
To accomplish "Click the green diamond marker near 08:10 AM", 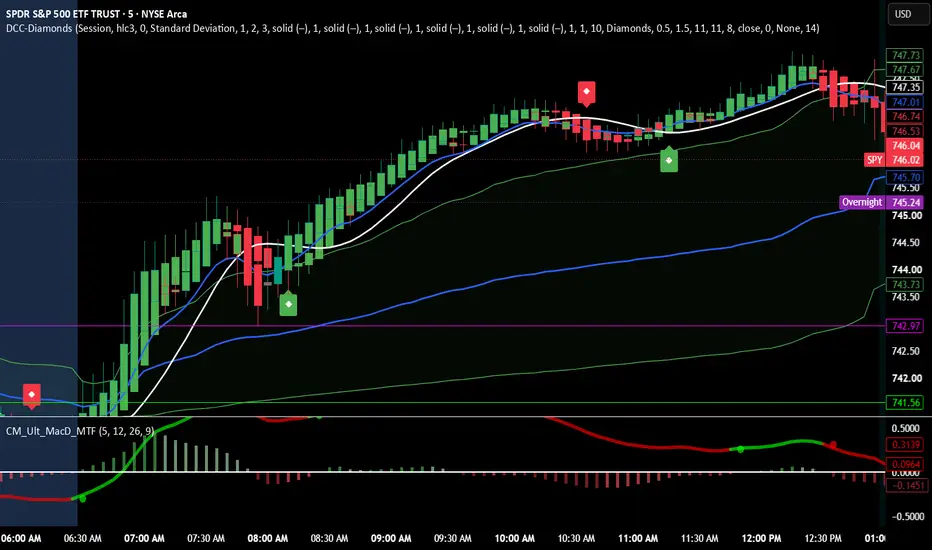I will [x=288, y=303].
